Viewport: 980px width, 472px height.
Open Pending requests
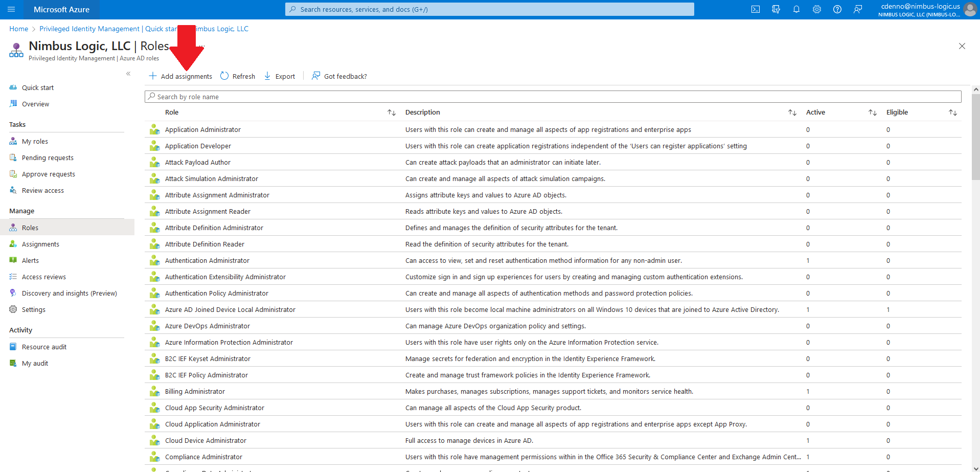(x=48, y=158)
